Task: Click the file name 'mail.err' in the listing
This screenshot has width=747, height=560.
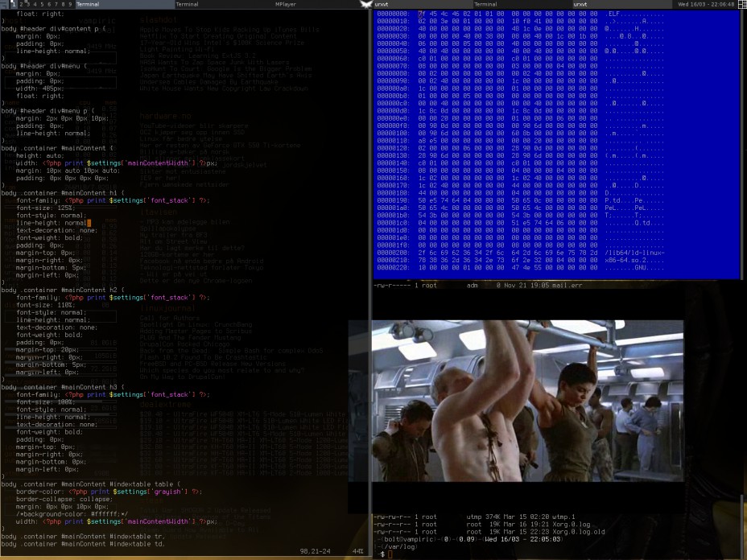Action: click(567, 286)
